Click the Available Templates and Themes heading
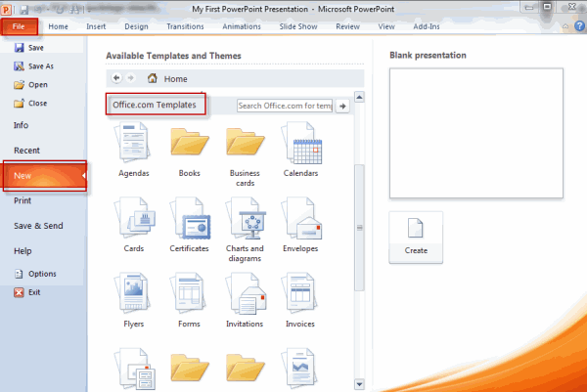This screenshot has height=392, width=587. pyautogui.click(x=173, y=56)
